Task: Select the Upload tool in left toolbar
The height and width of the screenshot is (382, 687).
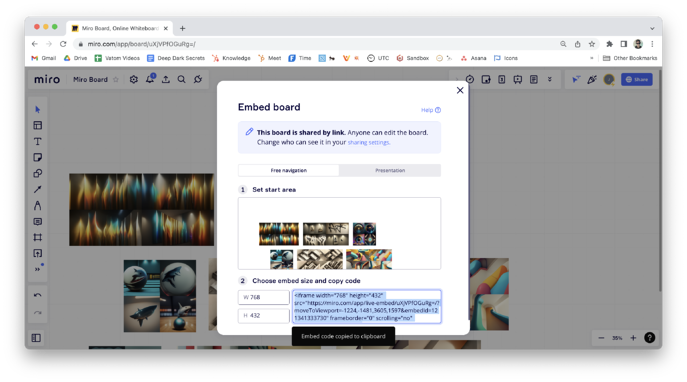Action: [38, 253]
